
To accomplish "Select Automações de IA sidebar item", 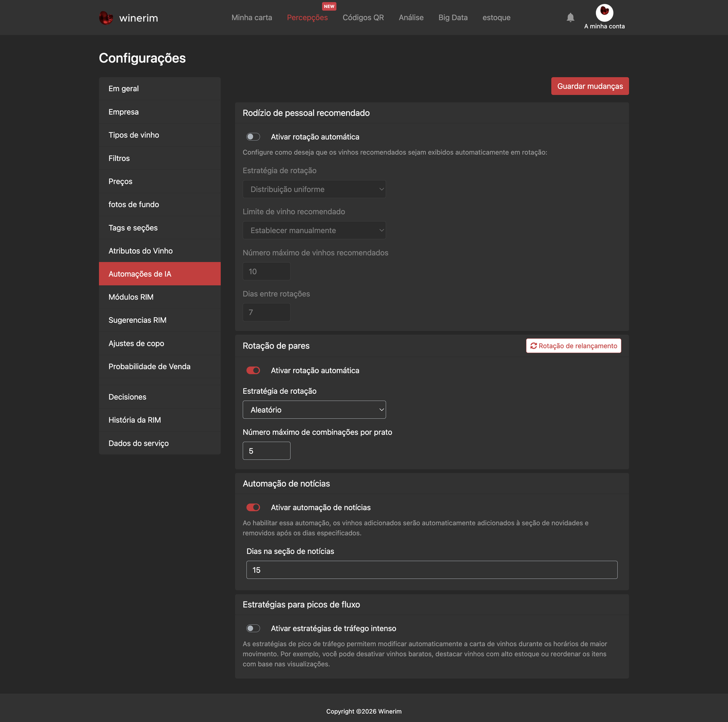I will [x=160, y=274].
